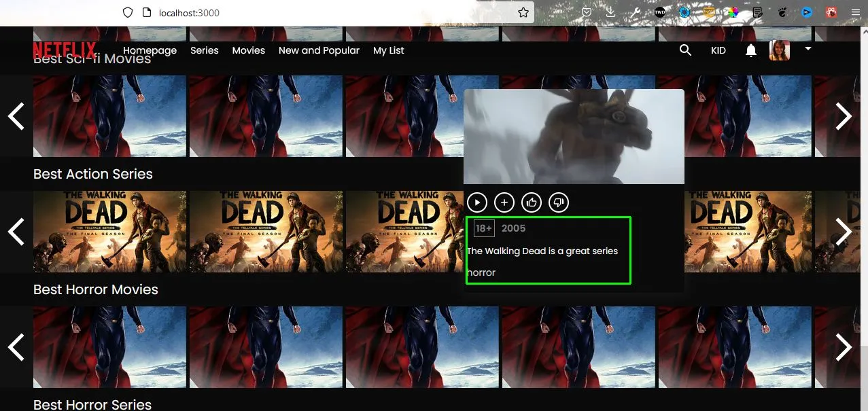Open the Firefox hamburger menu
The width and height of the screenshot is (868, 411).
tap(855, 12)
